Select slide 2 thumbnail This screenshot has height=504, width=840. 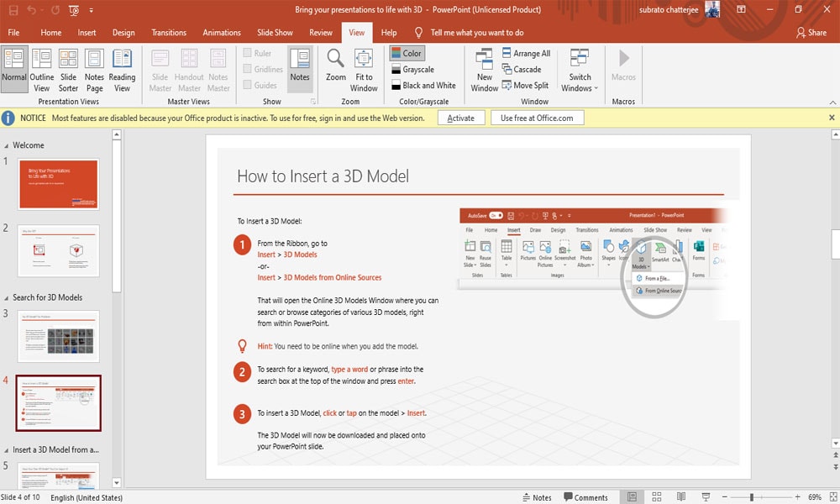[x=59, y=250]
